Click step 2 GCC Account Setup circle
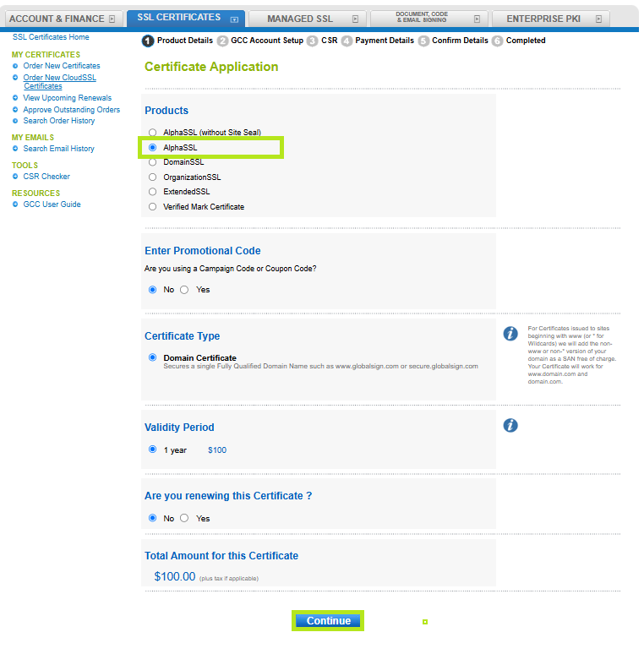The image size is (644, 654). 223,41
